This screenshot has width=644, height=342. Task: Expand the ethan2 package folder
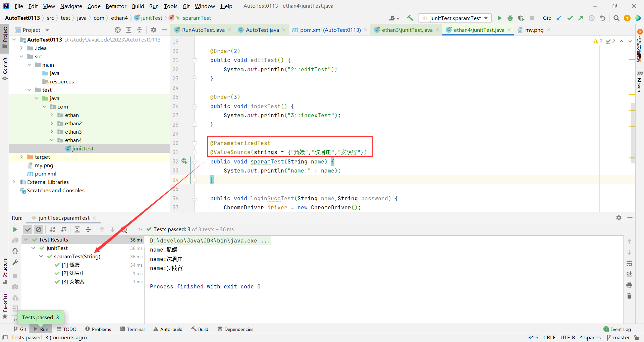pos(52,123)
